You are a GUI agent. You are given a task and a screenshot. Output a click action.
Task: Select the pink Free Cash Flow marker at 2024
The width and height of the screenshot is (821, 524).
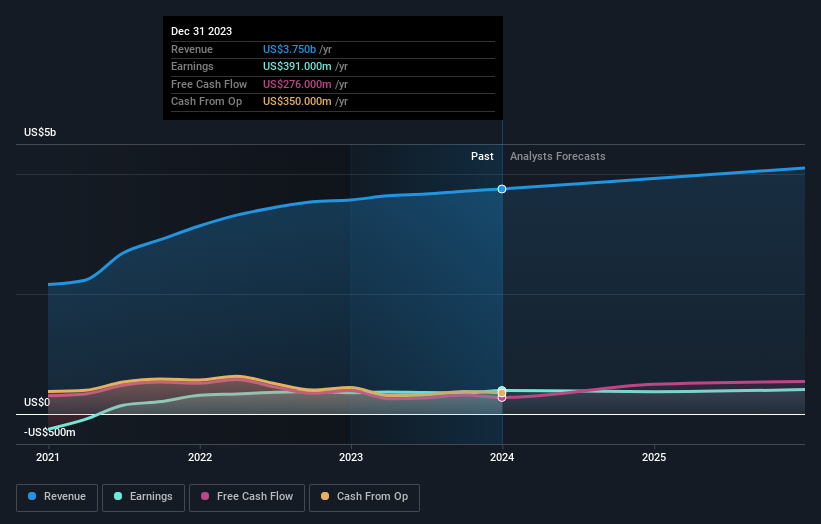coord(502,398)
